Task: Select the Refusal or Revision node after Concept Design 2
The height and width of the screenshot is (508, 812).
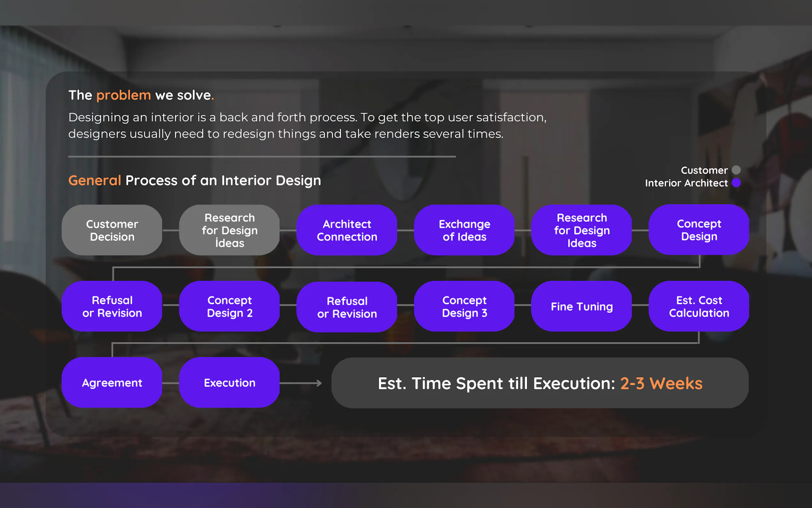Action: point(347,307)
